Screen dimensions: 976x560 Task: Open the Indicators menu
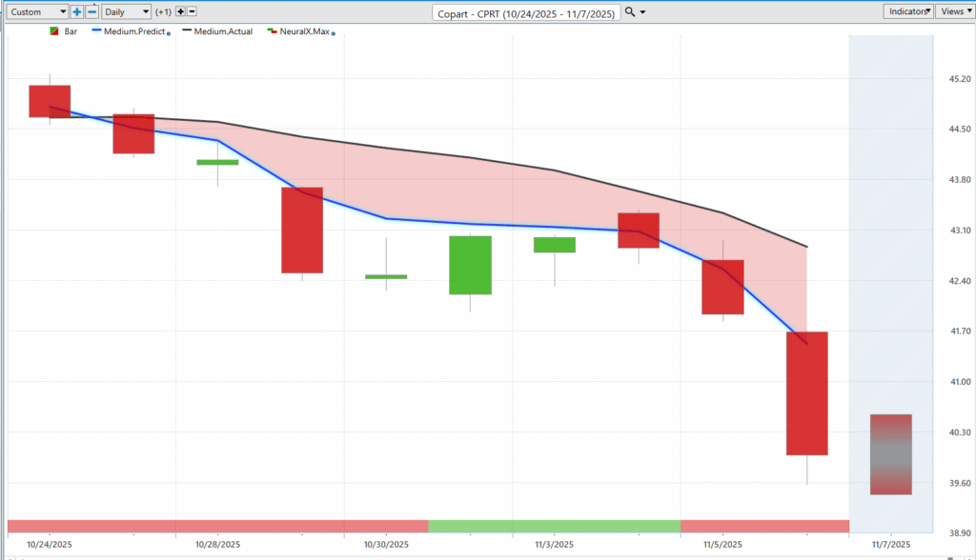907,11
